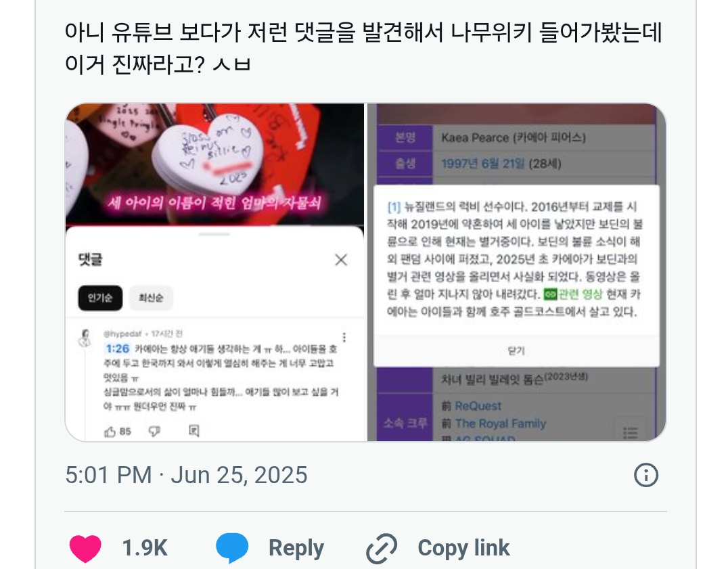Click the 닫기 button in footnote popup
Viewport: 728px width, 569px height.
click(x=516, y=351)
